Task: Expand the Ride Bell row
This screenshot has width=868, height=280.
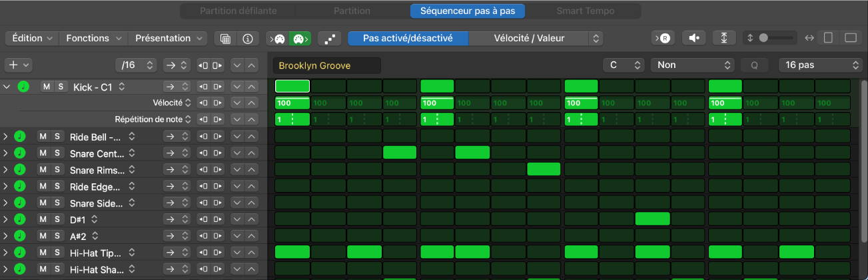Action: click(5, 137)
